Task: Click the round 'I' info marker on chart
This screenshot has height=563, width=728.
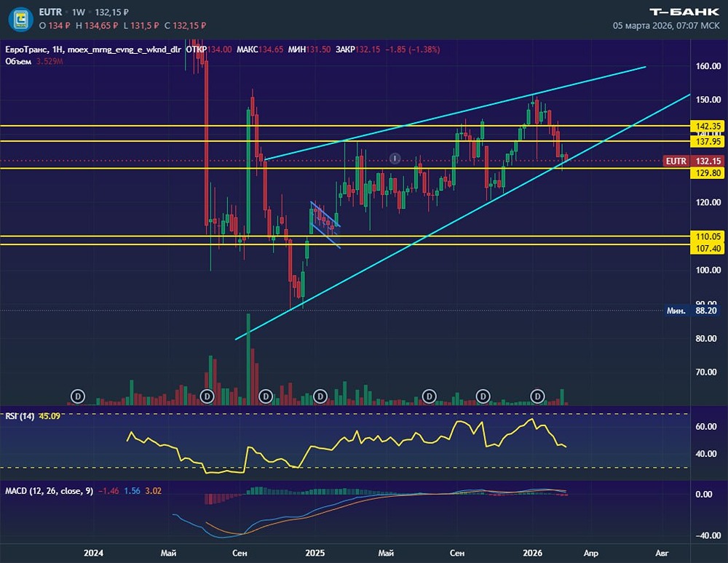Action: click(x=395, y=159)
